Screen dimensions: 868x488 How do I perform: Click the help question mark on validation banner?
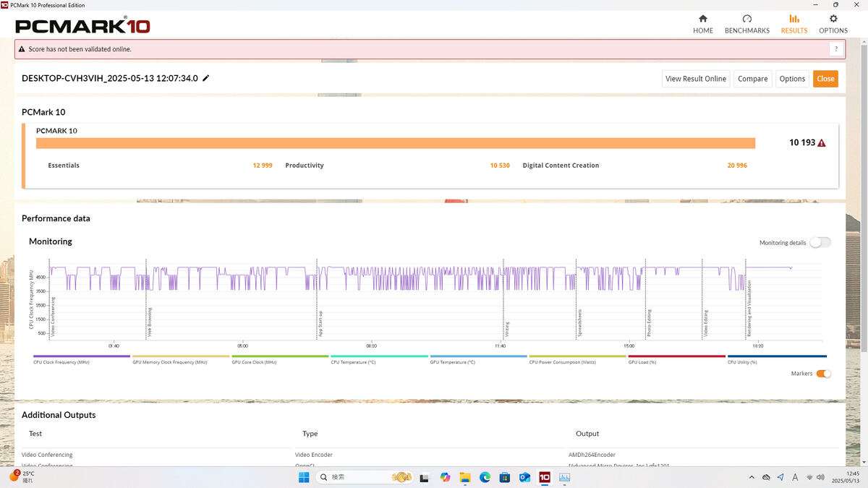coord(836,49)
